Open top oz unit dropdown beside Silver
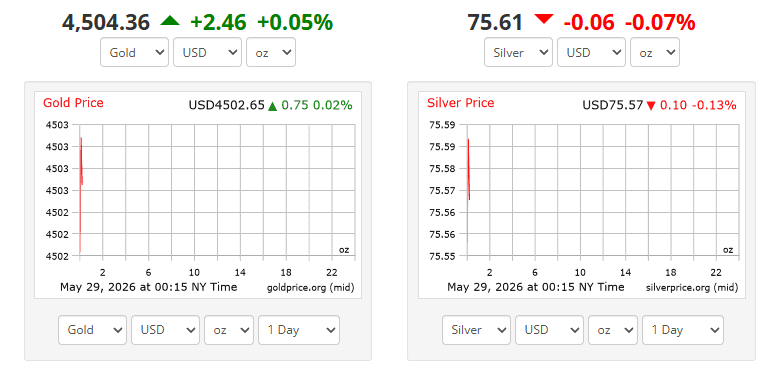Image resolution: width=780 pixels, height=374 pixels. (x=655, y=52)
